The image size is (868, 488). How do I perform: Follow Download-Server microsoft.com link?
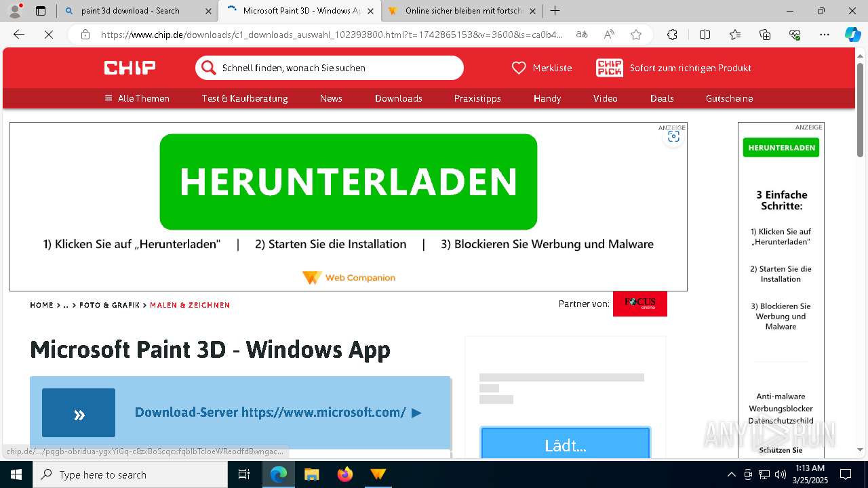coord(278,412)
